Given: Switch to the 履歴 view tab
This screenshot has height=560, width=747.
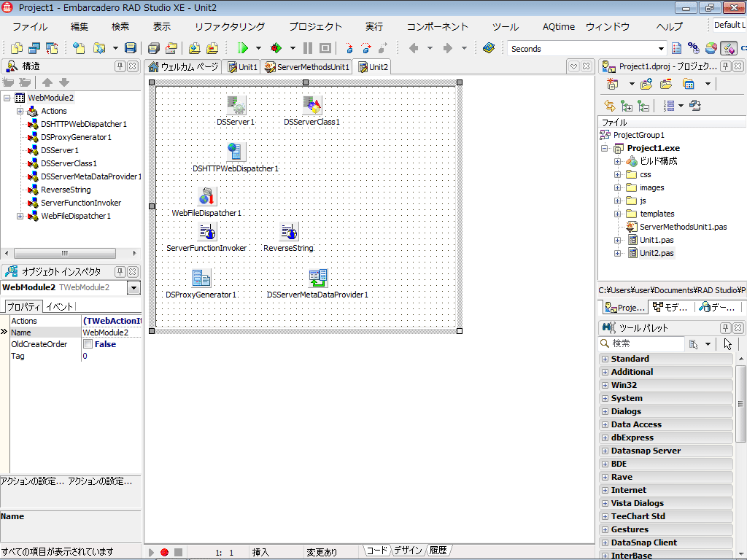Looking at the screenshot, I should (x=438, y=551).
